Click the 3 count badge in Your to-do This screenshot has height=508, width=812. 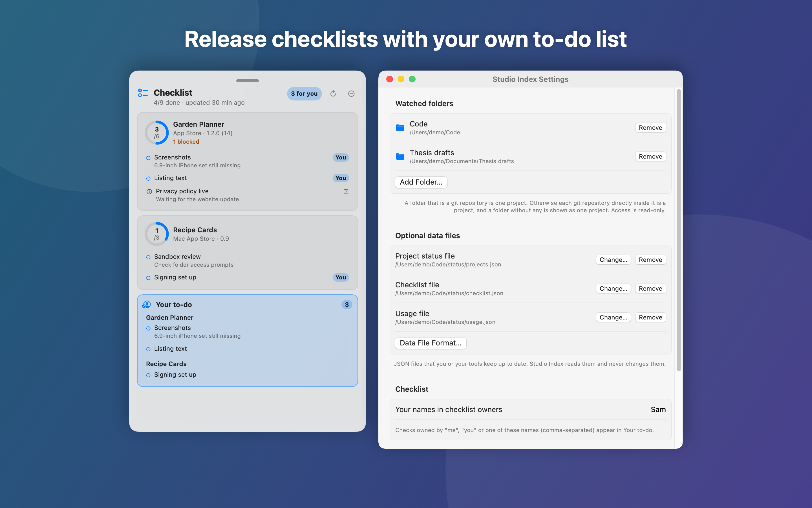coord(347,305)
